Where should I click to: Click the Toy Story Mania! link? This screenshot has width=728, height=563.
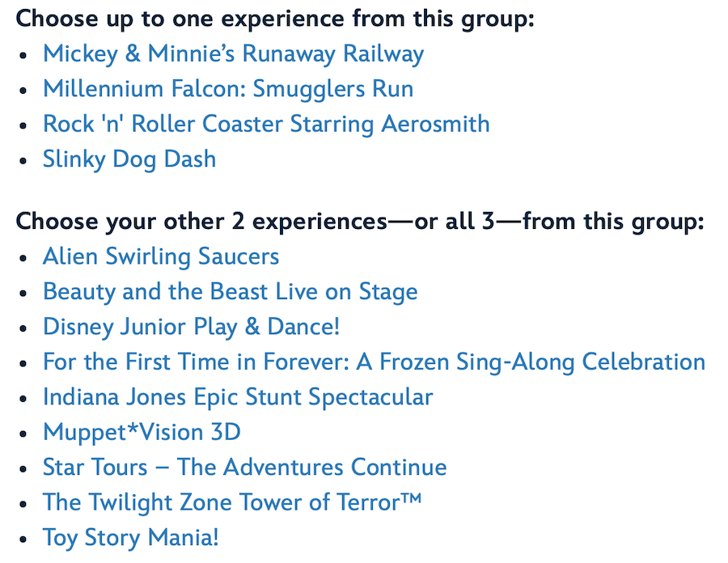click(x=131, y=538)
